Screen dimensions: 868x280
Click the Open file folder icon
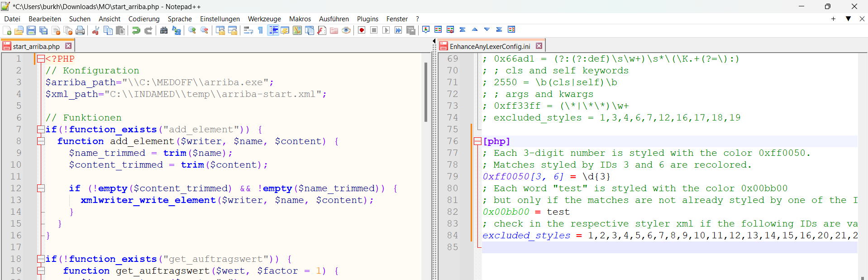19,30
